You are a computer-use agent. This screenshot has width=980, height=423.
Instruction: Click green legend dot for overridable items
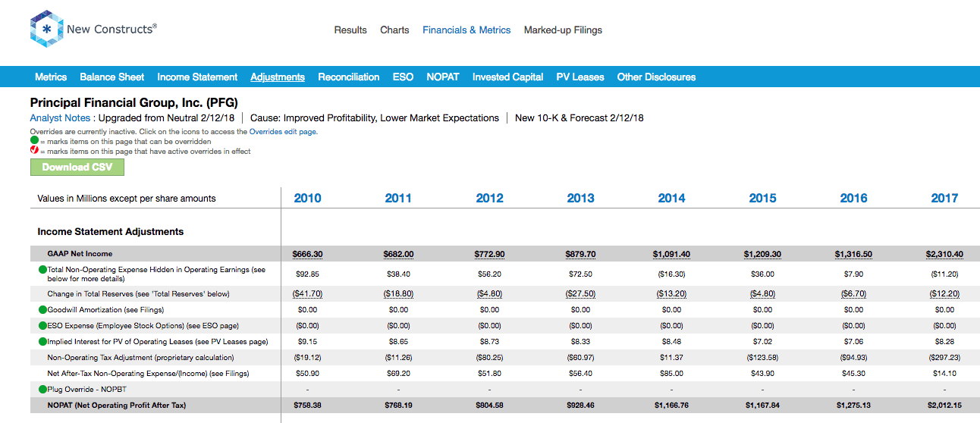point(34,141)
